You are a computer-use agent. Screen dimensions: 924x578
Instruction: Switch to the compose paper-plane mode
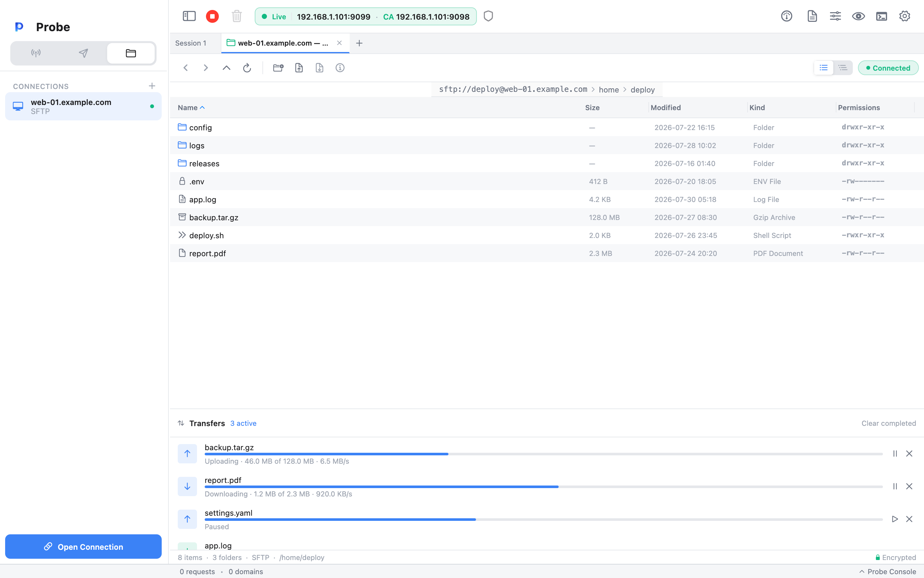tap(83, 53)
